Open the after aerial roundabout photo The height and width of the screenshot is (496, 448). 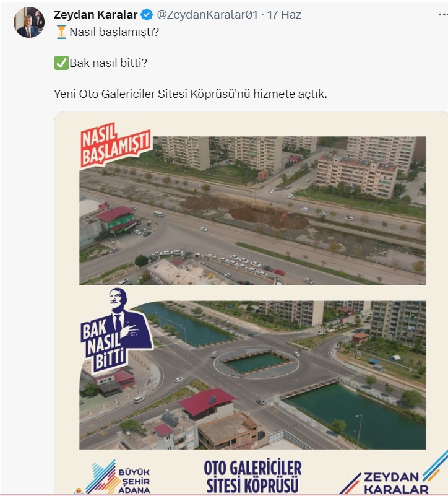coord(252,375)
